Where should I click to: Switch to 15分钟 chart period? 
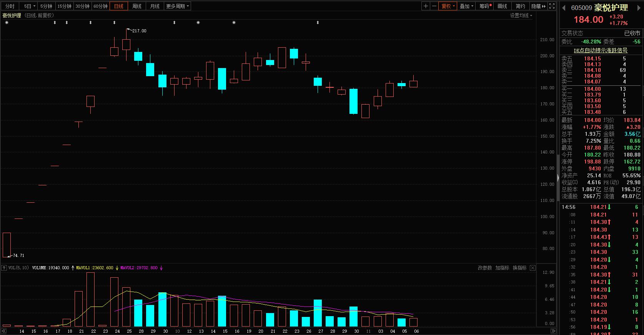pyautogui.click(x=64, y=6)
